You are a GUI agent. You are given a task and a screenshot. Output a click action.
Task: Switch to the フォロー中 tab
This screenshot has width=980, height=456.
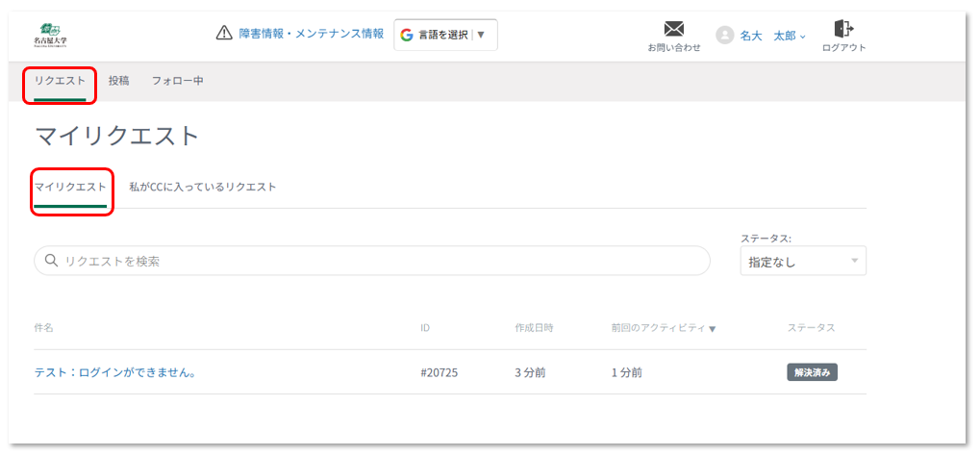coord(177,81)
